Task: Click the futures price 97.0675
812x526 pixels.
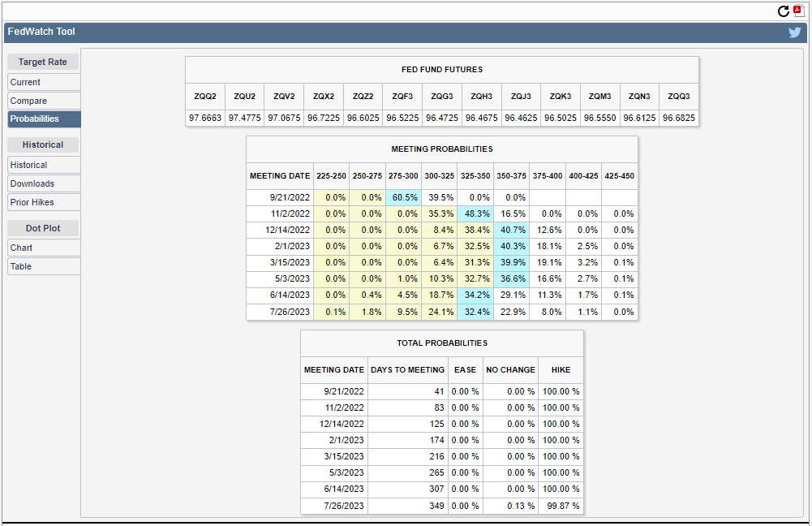Action: [x=284, y=119]
